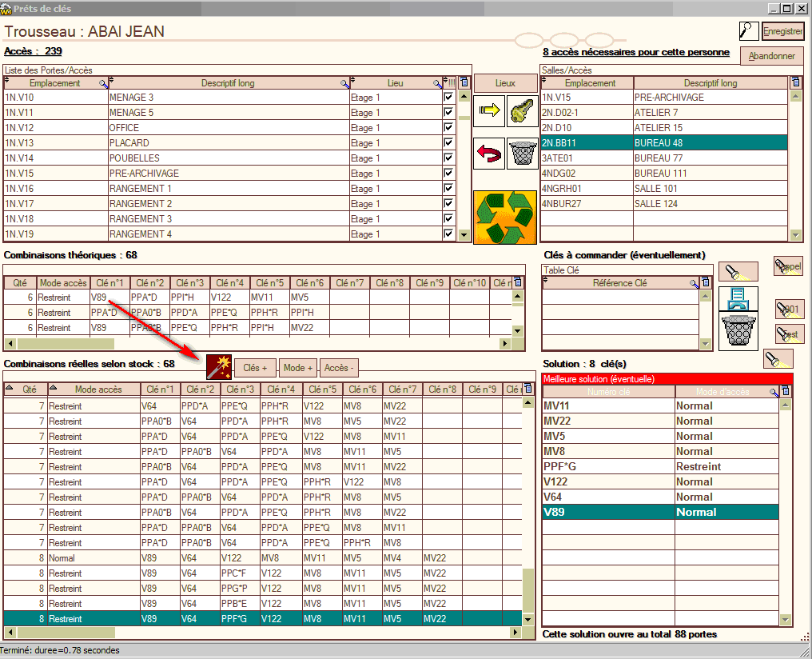Toggle the checkbox for RANGEMENT 1 row
Viewport: 812px width, 659px height.
[448, 188]
